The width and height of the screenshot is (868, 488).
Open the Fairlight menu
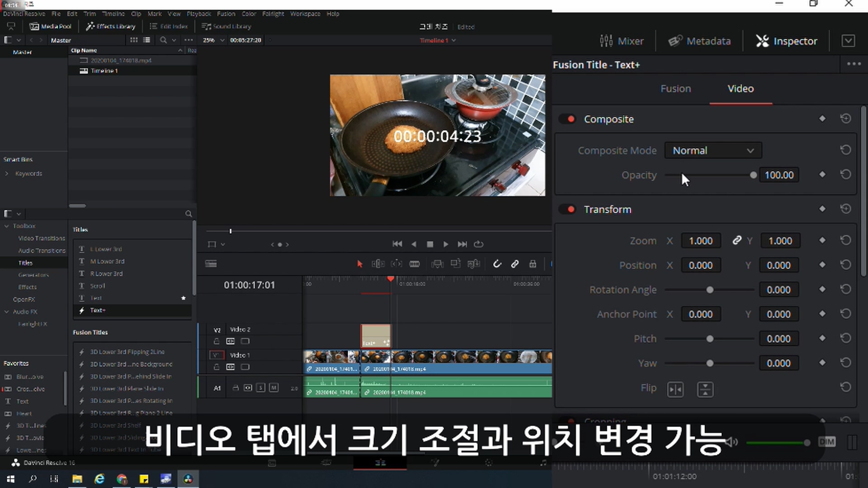tap(273, 14)
